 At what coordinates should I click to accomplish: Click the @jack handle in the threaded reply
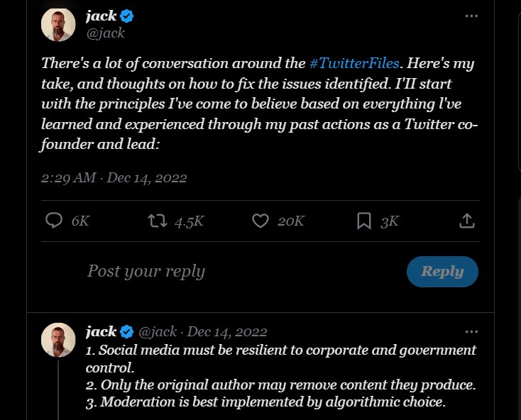(x=158, y=331)
